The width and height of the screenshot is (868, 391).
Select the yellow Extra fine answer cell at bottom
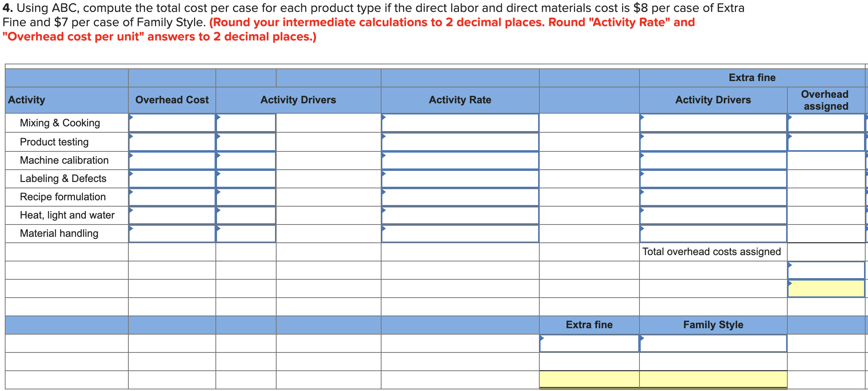click(x=589, y=378)
